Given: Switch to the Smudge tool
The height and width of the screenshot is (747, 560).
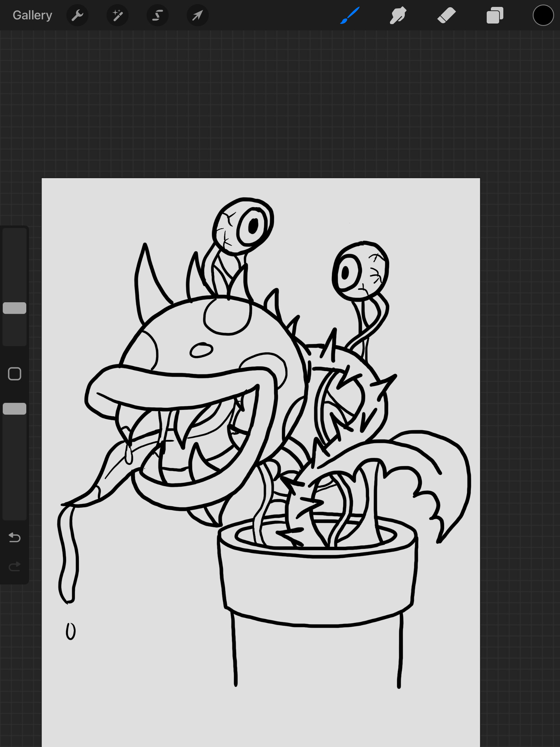Looking at the screenshot, I should (398, 15).
